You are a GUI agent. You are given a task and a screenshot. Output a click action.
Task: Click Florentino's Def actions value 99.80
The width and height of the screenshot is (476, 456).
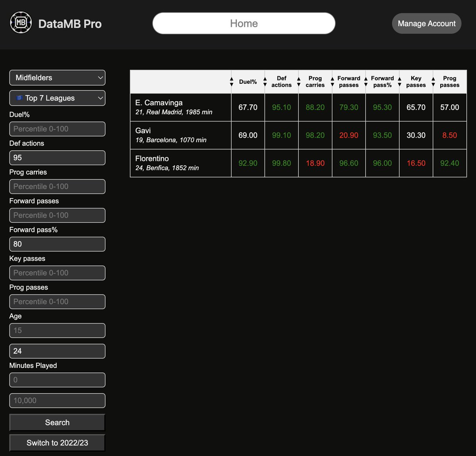click(282, 163)
